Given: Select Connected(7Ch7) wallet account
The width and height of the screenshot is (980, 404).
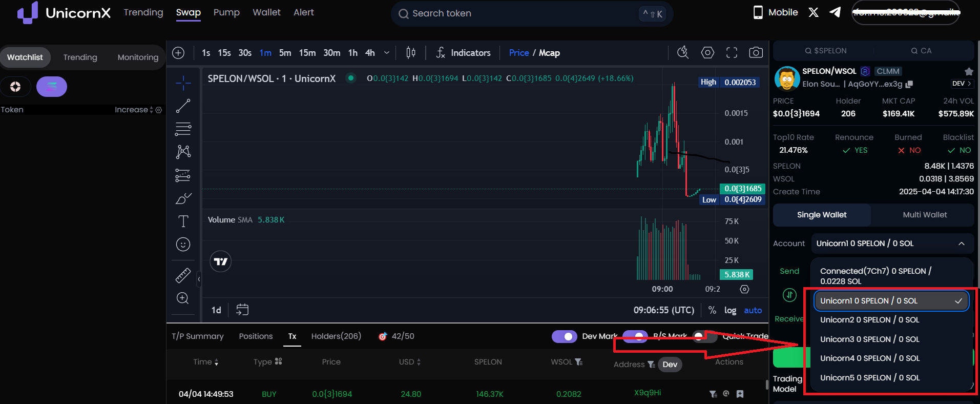Looking at the screenshot, I should [891, 276].
